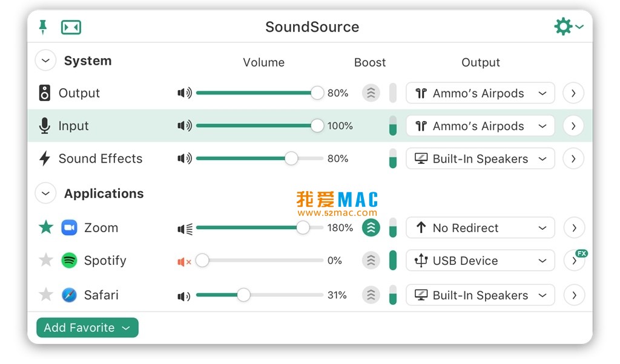Click the Input level meter
The height and width of the screenshot is (364, 620).
pos(392,126)
